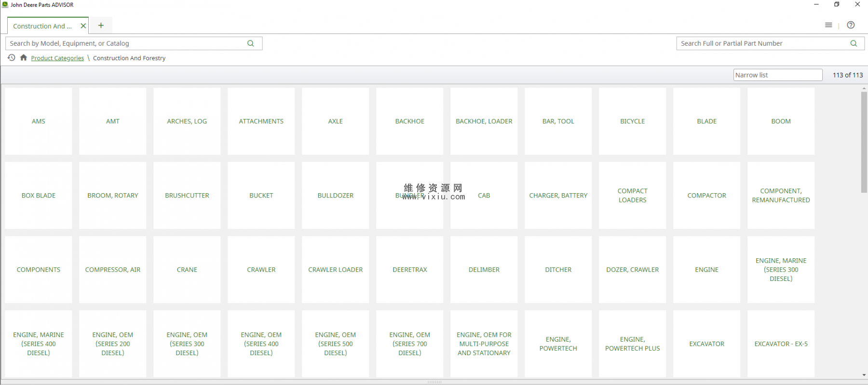
Task: Open COMPRESSOR, AIR category tile
Action: click(113, 270)
